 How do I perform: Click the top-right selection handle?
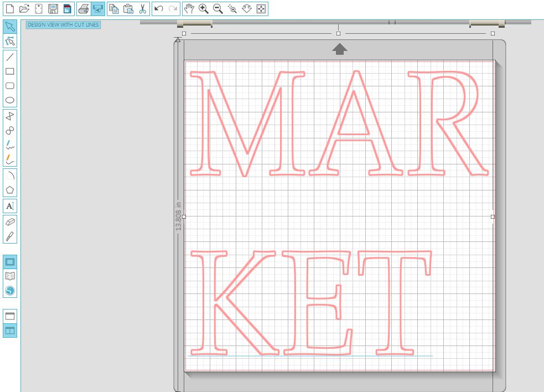(x=493, y=34)
